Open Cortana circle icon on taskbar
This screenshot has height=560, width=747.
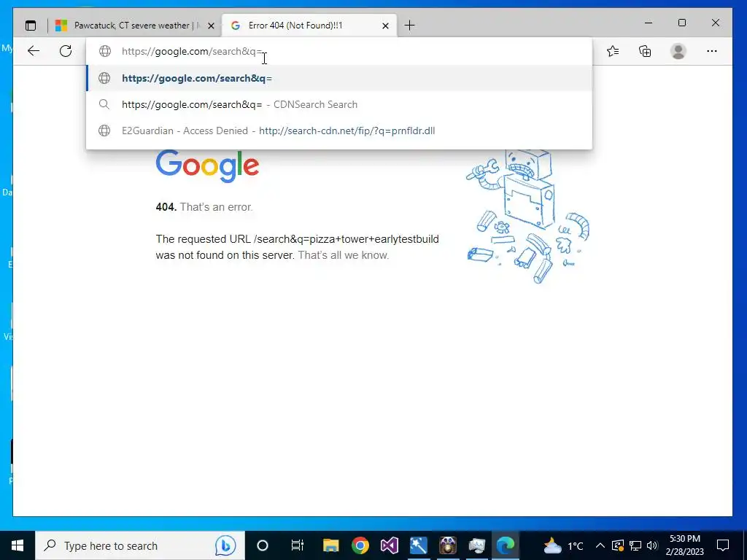coord(263,545)
